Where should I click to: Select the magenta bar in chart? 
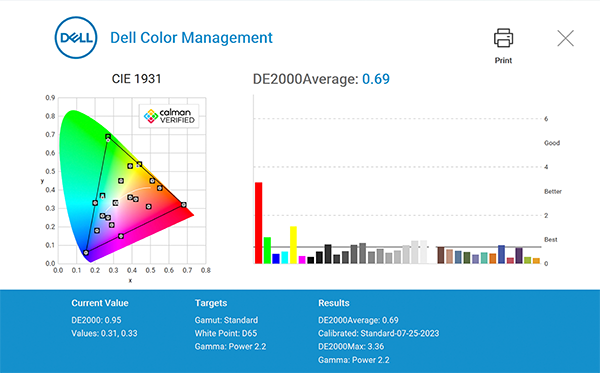pos(302,260)
